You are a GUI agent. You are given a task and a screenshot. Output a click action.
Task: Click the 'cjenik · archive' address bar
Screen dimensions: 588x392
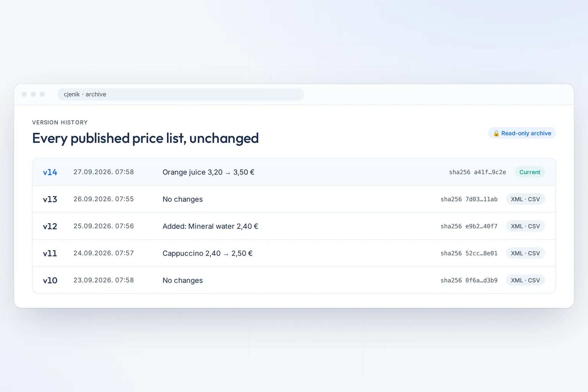[181, 94]
